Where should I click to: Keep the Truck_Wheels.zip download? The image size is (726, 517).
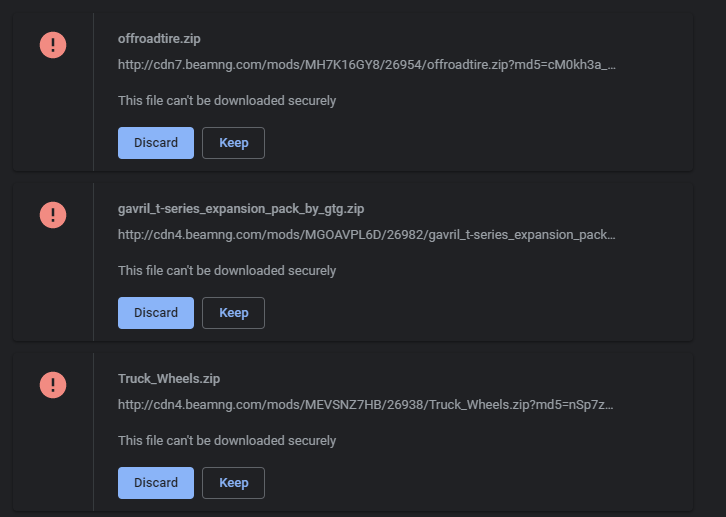click(x=233, y=482)
